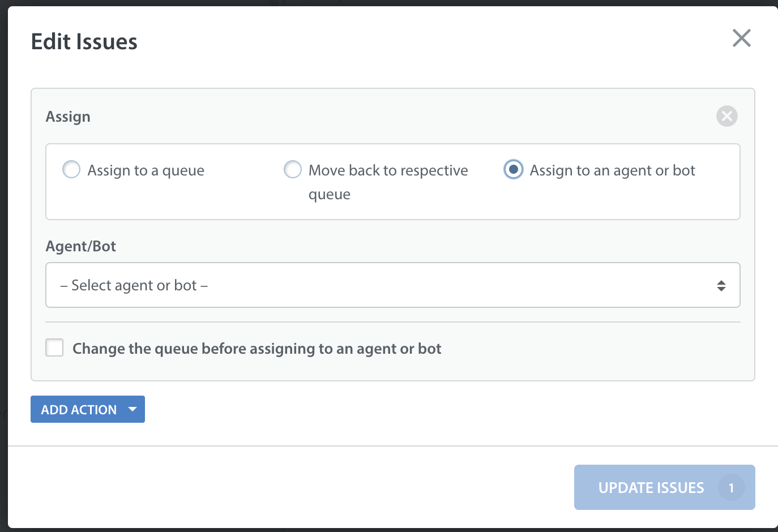Viewport: 778px width, 532px height.
Task: Select the Assign to a queue radio button
Action: (71, 169)
